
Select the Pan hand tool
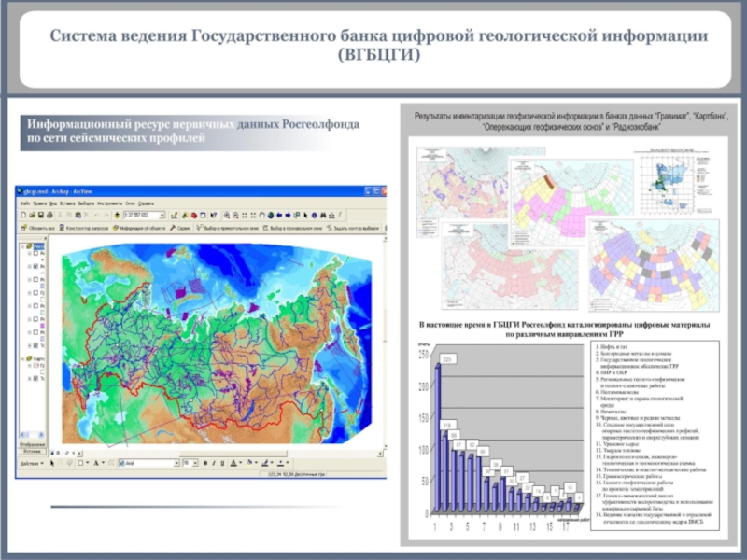coord(262,216)
